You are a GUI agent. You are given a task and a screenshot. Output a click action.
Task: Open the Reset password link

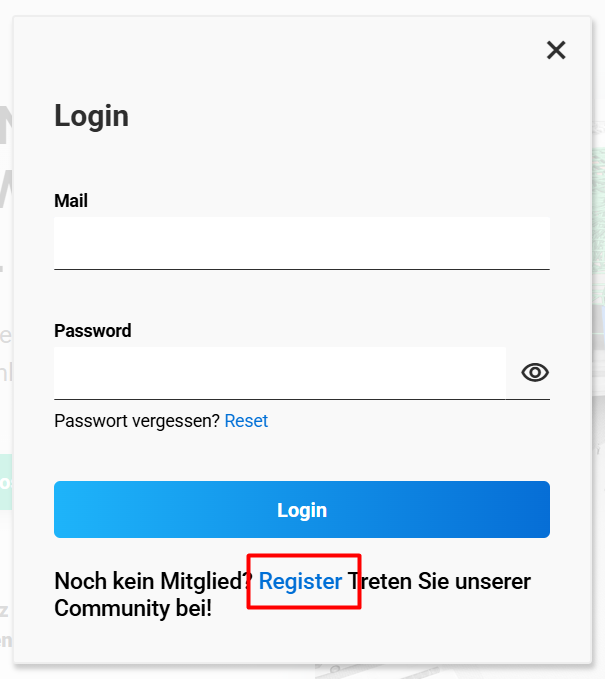246,421
